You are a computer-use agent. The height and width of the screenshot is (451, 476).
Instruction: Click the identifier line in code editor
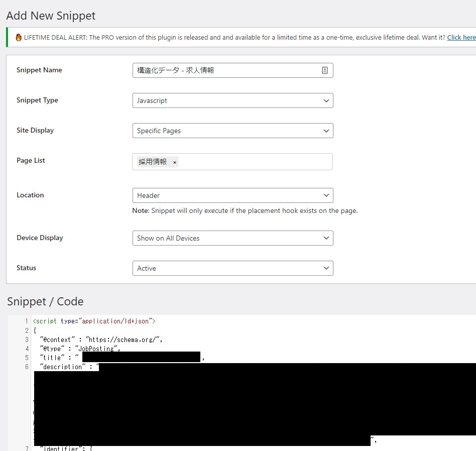65,447
